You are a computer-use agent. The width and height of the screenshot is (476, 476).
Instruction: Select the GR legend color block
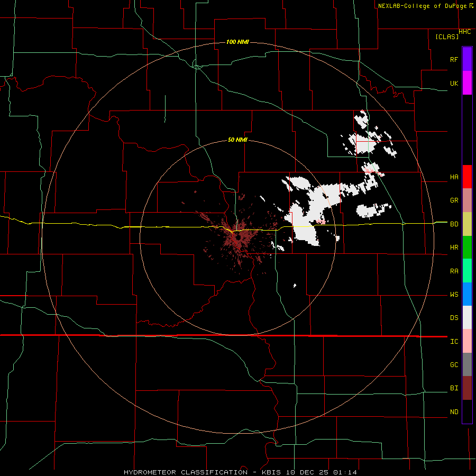(x=467, y=200)
